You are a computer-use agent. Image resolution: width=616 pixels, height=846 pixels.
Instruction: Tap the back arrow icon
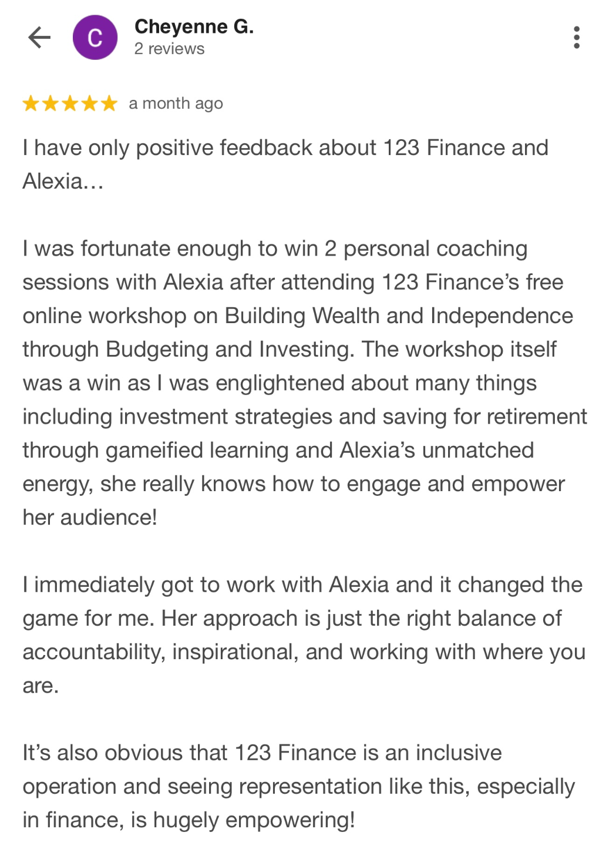click(39, 38)
